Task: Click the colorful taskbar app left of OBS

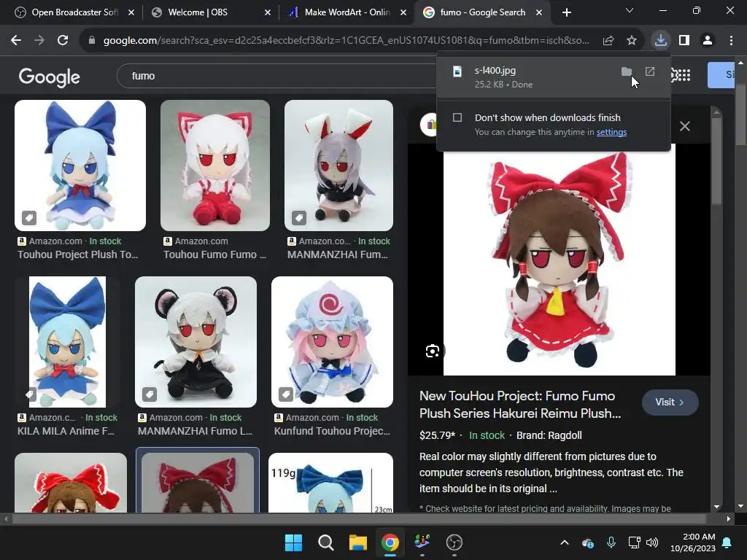Action: point(422,542)
